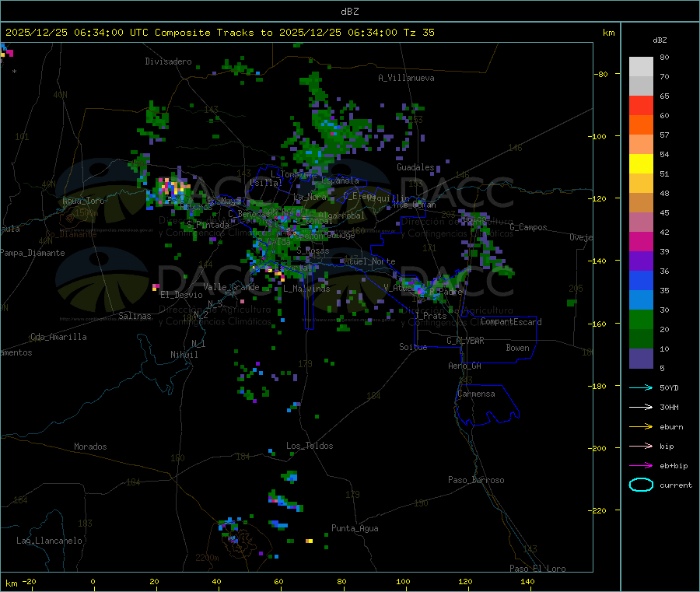The height and width of the screenshot is (592, 700).
Task: Click the '-120' km tick on right axis
Action: click(x=599, y=198)
